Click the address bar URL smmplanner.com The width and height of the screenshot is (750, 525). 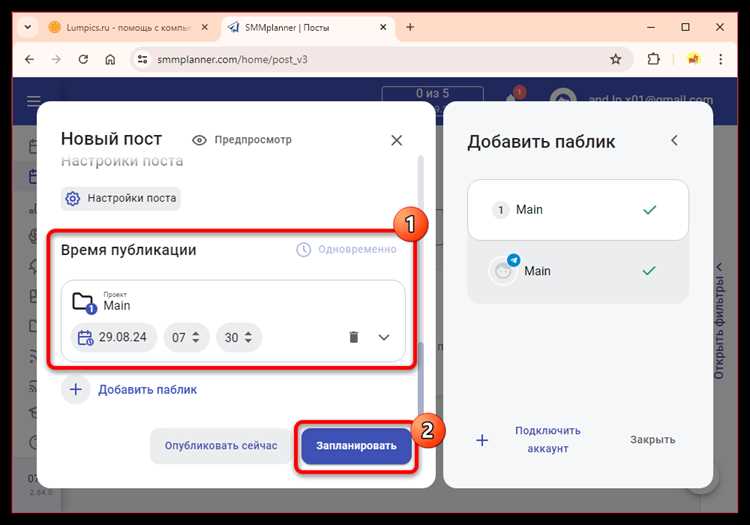232,60
